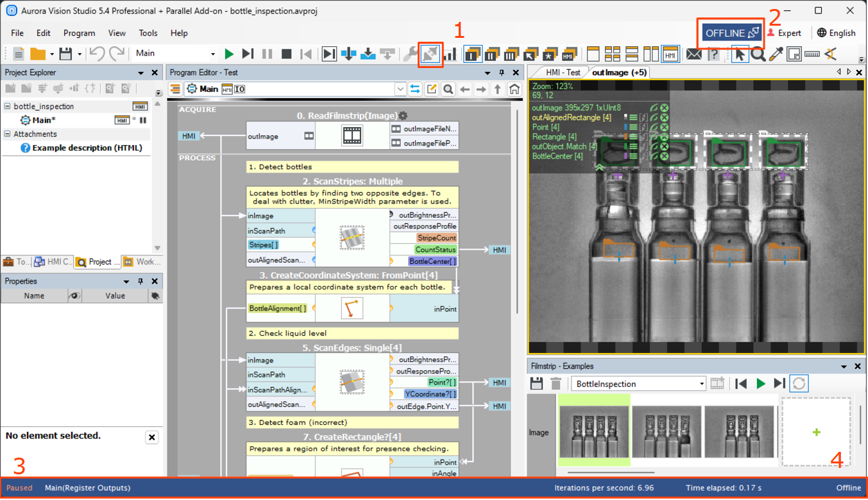The width and height of the screenshot is (868, 500).
Task: Select the ruler measurement tool
Action: click(x=812, y=54)
